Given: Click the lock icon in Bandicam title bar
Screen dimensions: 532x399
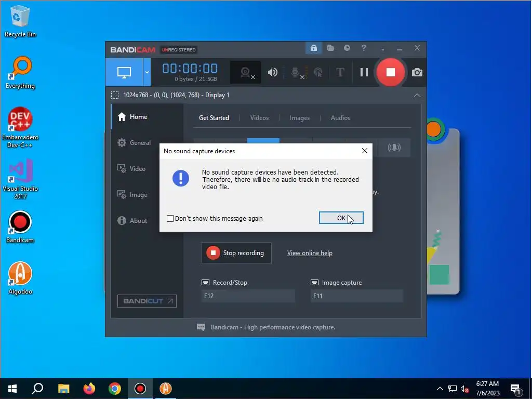Looking at the screenshot, I should tap(313, 48).
